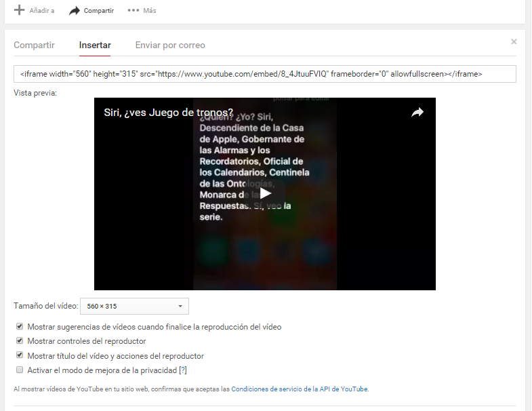
Task: Enable Activar el modo de mejora de la privacidad
Action: tap(20, 370)
